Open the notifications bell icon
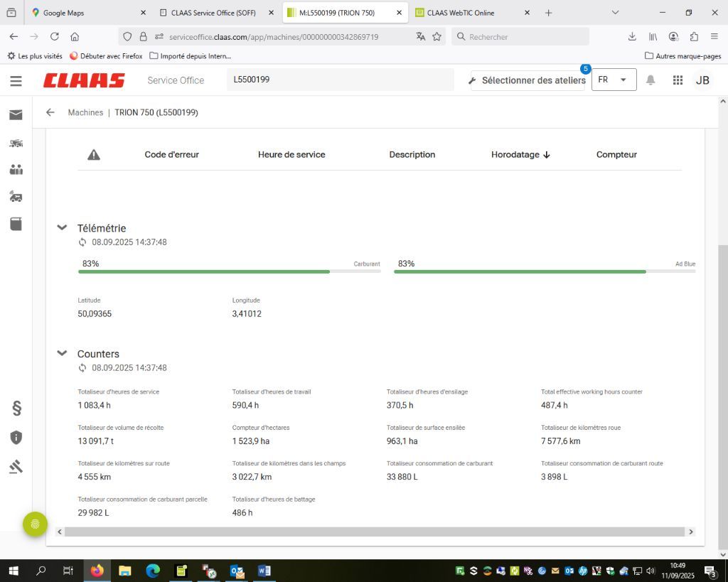728x582 pixels. tap(650, 80)
